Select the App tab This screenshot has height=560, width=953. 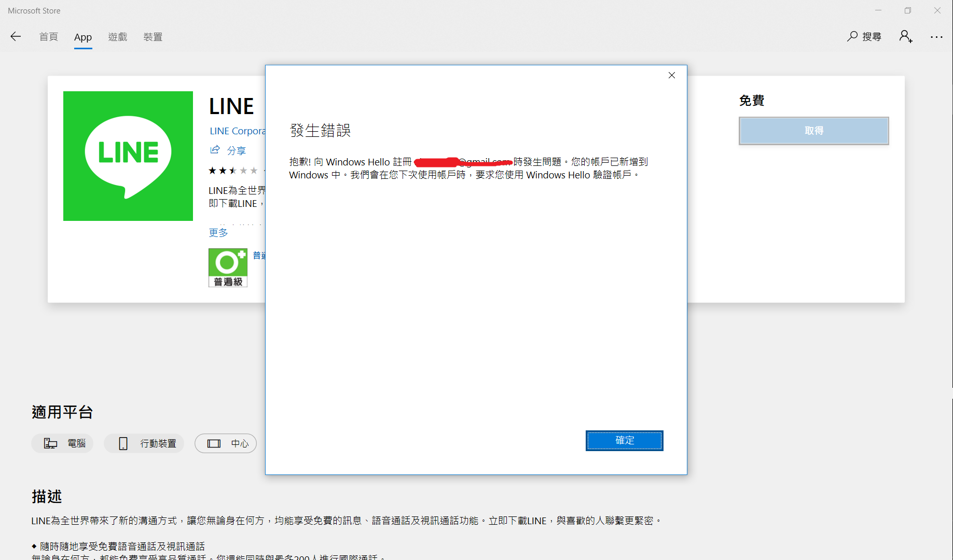[83, 37]
